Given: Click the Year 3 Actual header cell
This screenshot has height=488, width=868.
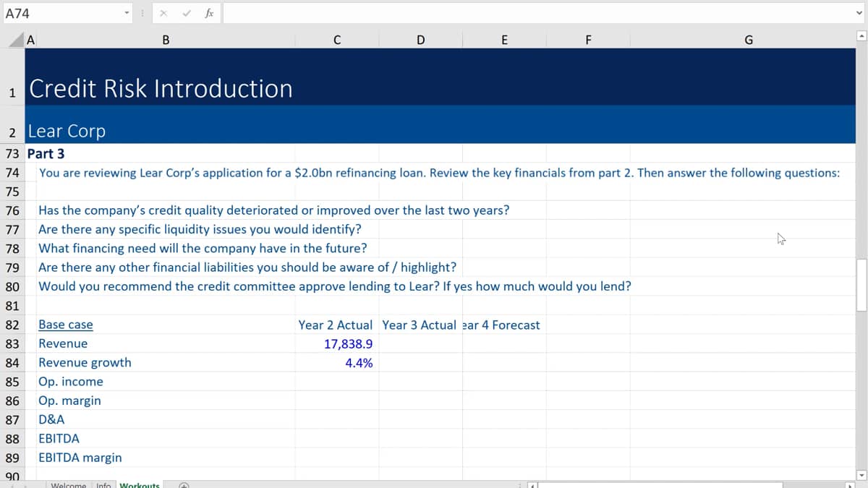Looking at the screenshot, I should [x=419, y=325].
